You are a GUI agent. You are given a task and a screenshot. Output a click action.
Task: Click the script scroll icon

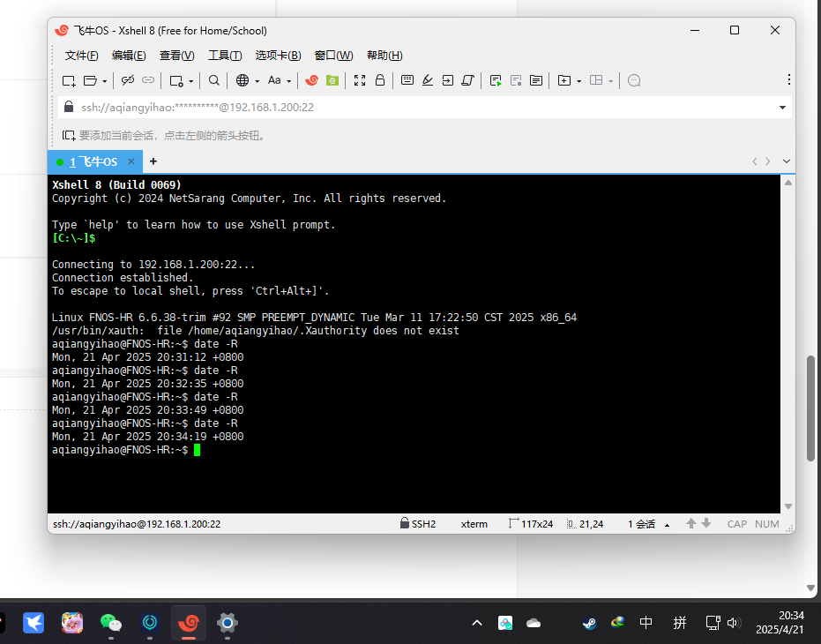tap(467, 80)
